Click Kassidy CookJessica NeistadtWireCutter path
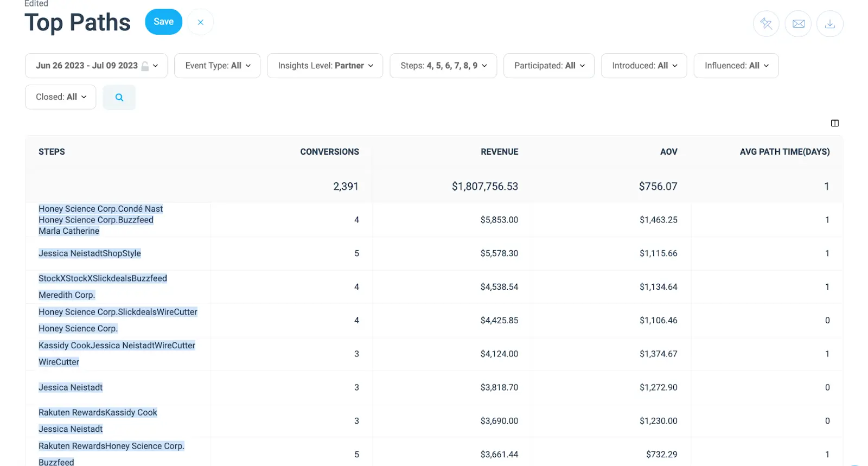 [x=117, y=346]
